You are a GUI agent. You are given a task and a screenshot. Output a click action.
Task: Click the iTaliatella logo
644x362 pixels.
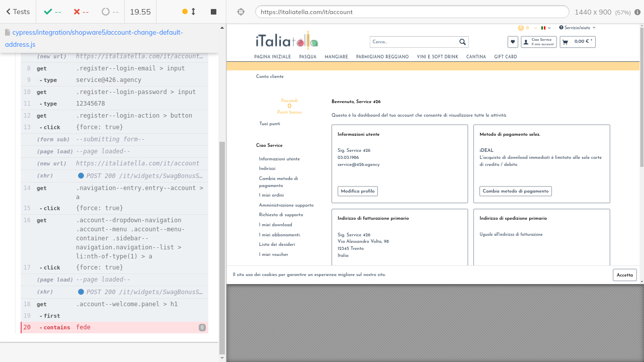click(x=286, y=40)
